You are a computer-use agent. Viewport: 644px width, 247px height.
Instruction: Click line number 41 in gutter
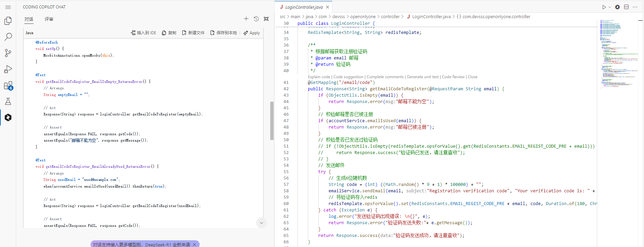point(286,83)
